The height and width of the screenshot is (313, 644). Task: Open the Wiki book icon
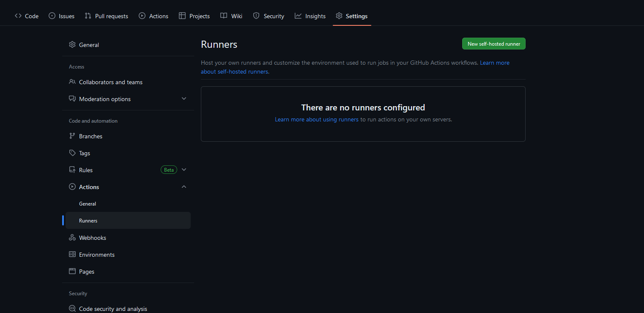223,16
